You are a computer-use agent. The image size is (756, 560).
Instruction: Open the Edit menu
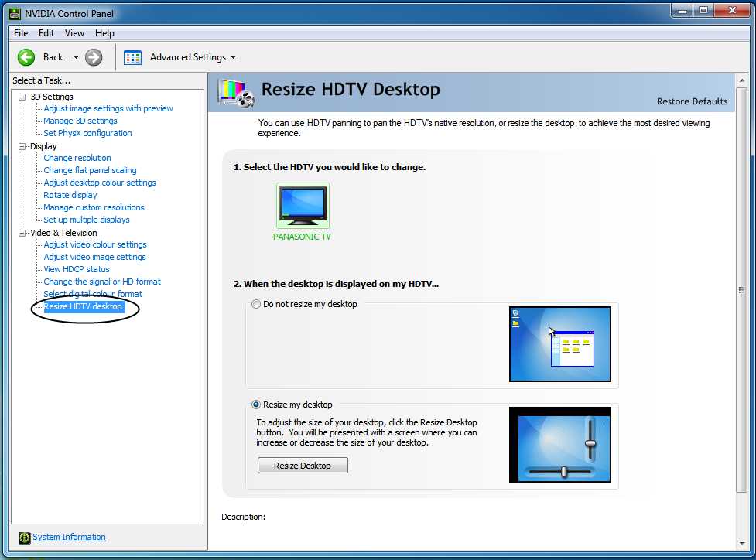(46, 33)
